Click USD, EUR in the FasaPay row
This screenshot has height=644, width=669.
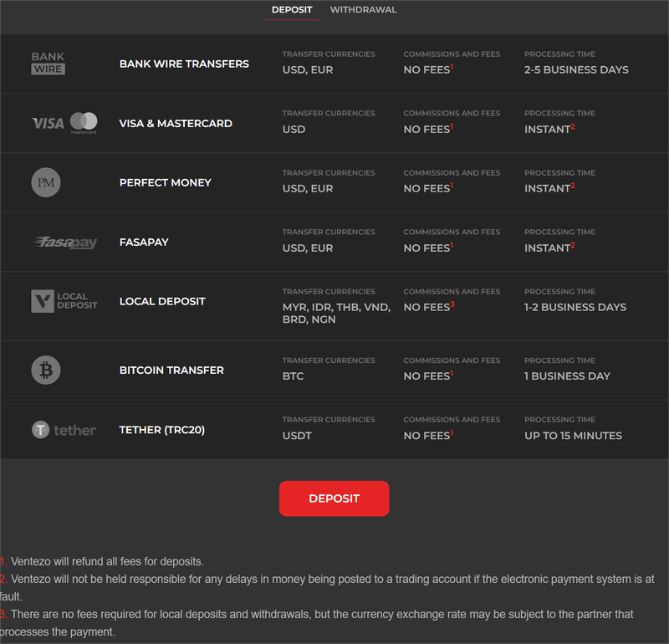point(308,248)
